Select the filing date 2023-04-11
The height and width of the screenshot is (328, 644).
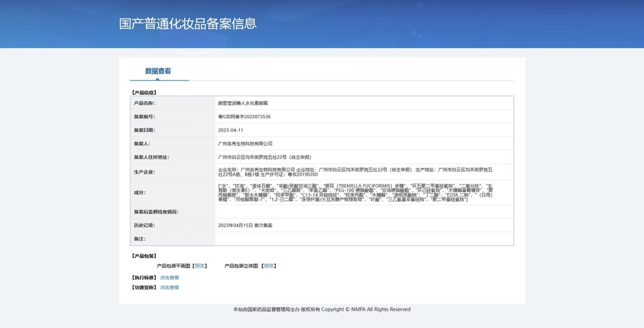[231, 130]
